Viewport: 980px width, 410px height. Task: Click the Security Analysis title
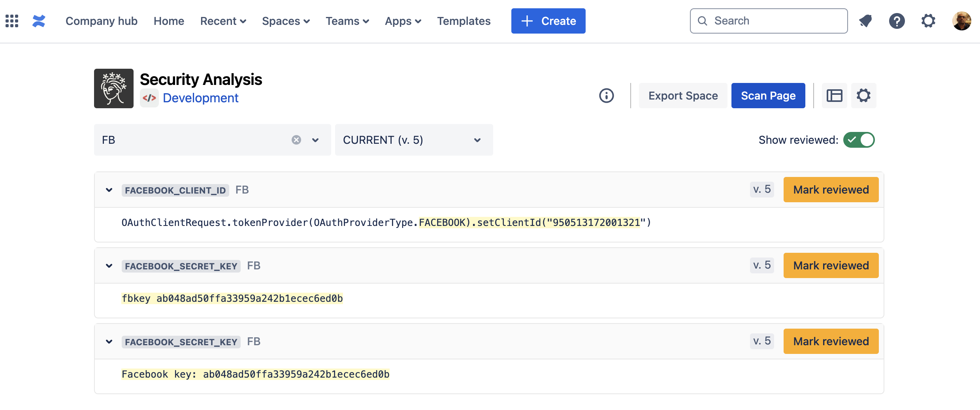click(x=201, y=79)
